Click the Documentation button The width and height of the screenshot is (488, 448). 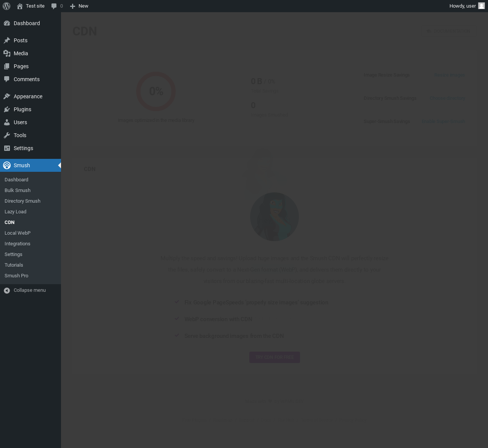tap(448, 31)
